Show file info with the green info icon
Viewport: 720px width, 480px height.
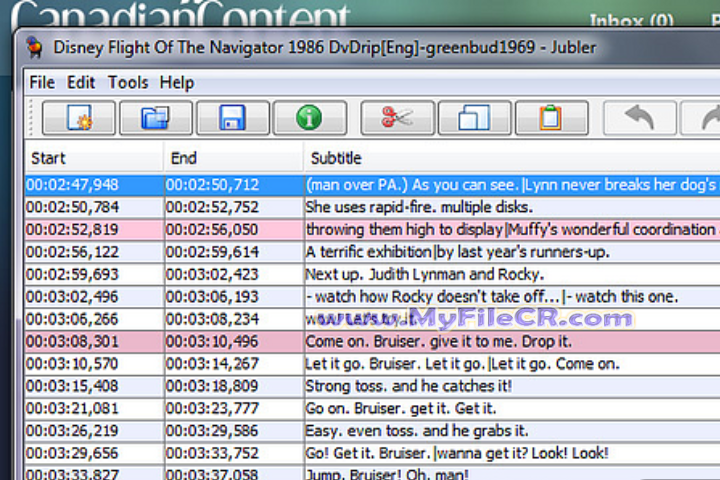[309, 118]
